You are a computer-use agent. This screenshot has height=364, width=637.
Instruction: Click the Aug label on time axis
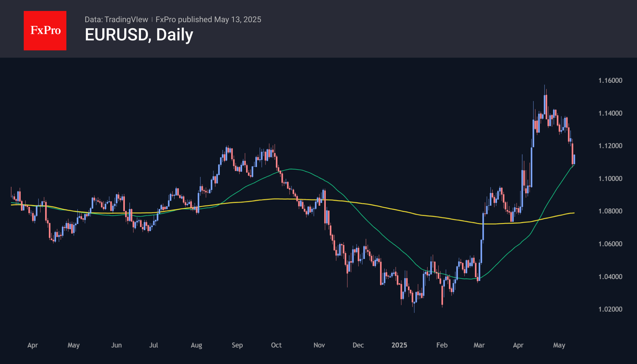(196, 345)
